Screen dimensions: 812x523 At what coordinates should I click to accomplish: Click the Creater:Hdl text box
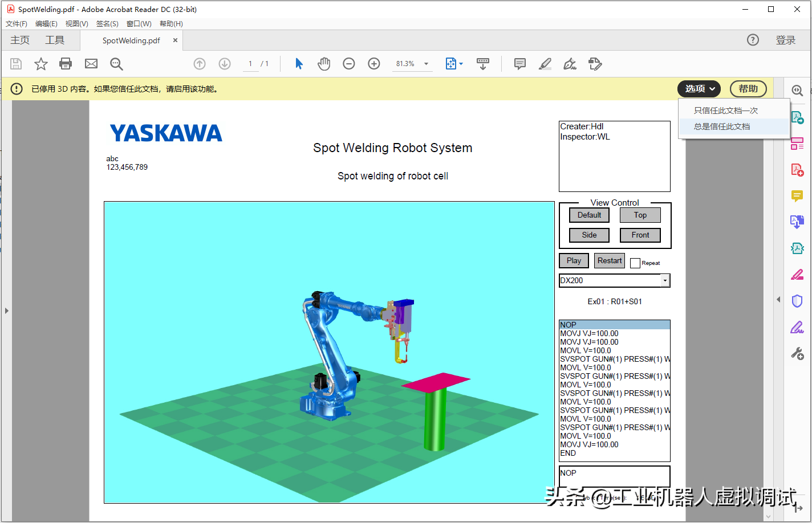point(615,156)
